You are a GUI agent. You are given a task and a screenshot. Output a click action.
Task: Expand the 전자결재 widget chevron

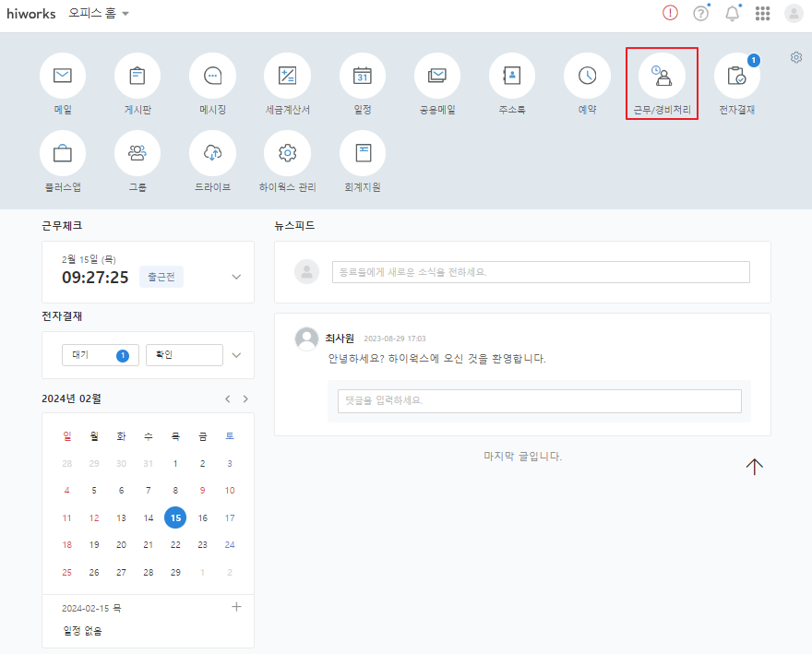(236, 355)
